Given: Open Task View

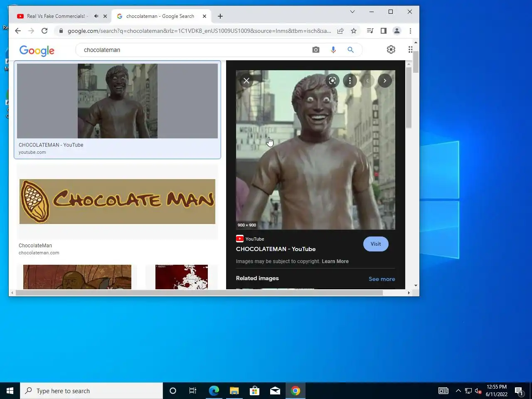Looking at the screenshot, I should (x=193, y=391).
